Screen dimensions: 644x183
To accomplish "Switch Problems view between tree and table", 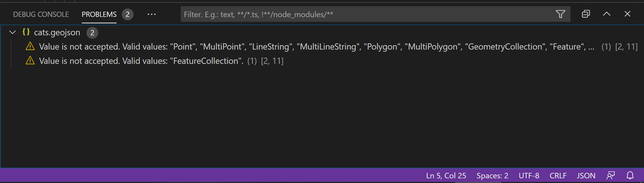I will [x=586, y=14].
